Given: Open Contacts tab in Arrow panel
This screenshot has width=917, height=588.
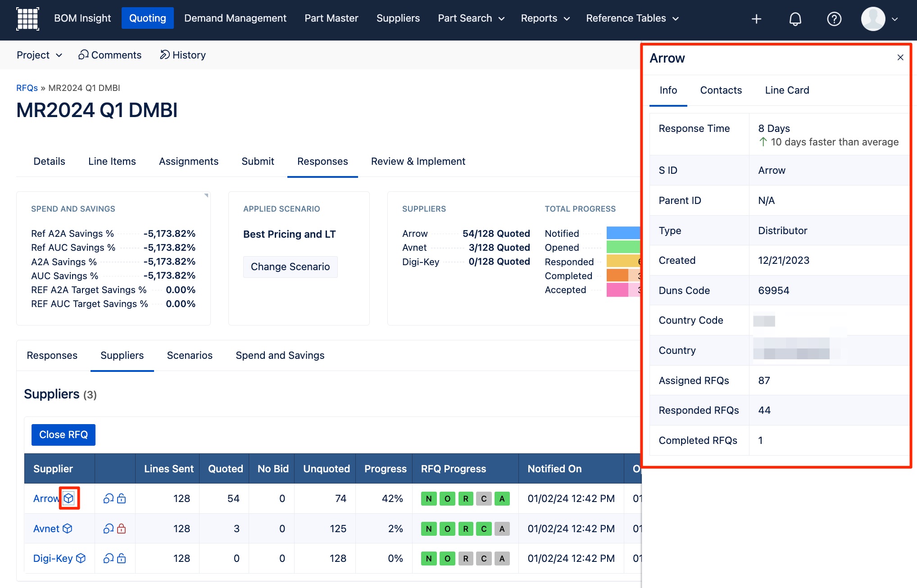Looking at the screenshot, I should click(721, 90).
